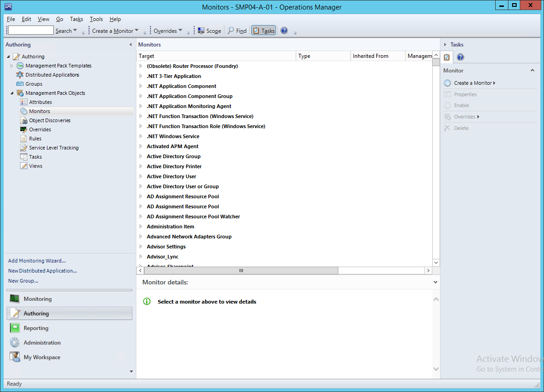544x392 pixels.
Task: Click the Find toolbar icon
Action: [x=237, y=31]
